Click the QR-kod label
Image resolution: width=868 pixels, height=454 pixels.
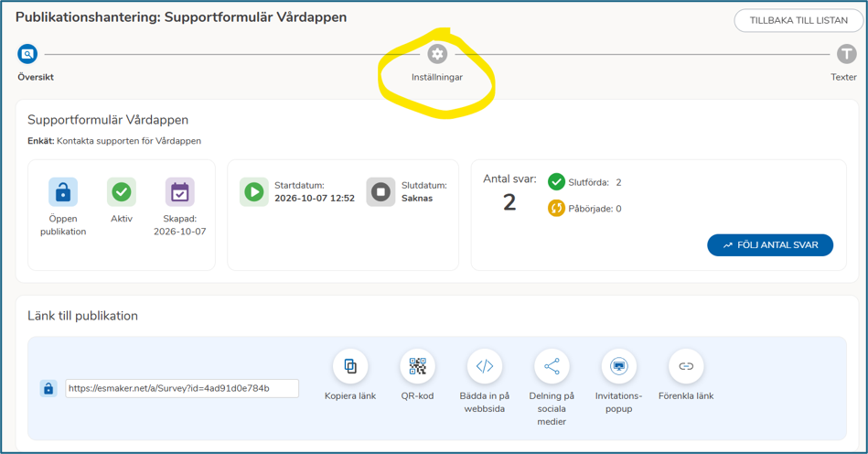(417, 395)
